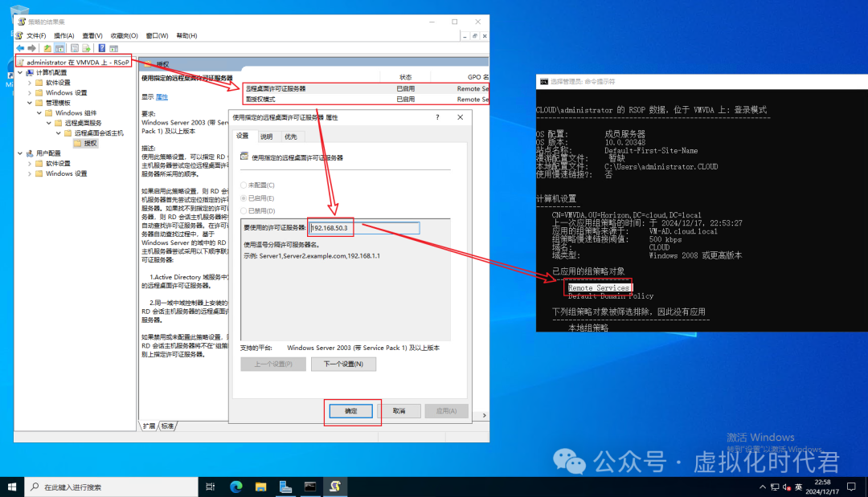Click the Export list toolbar icon

(x=86, y=48)
